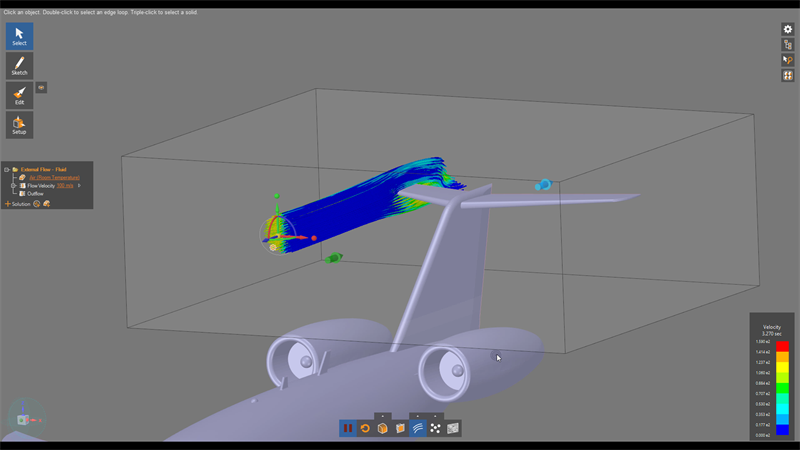Expand the Flow Velocity tree node
This screenshot has height=450, width=800.
click(x=14, y=186)
